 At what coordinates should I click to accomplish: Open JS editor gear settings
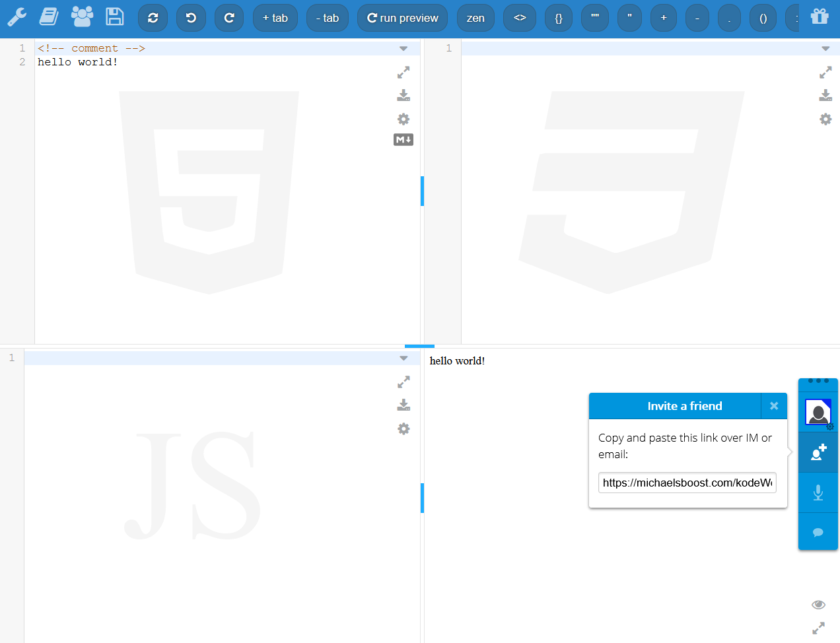(403, 428)
